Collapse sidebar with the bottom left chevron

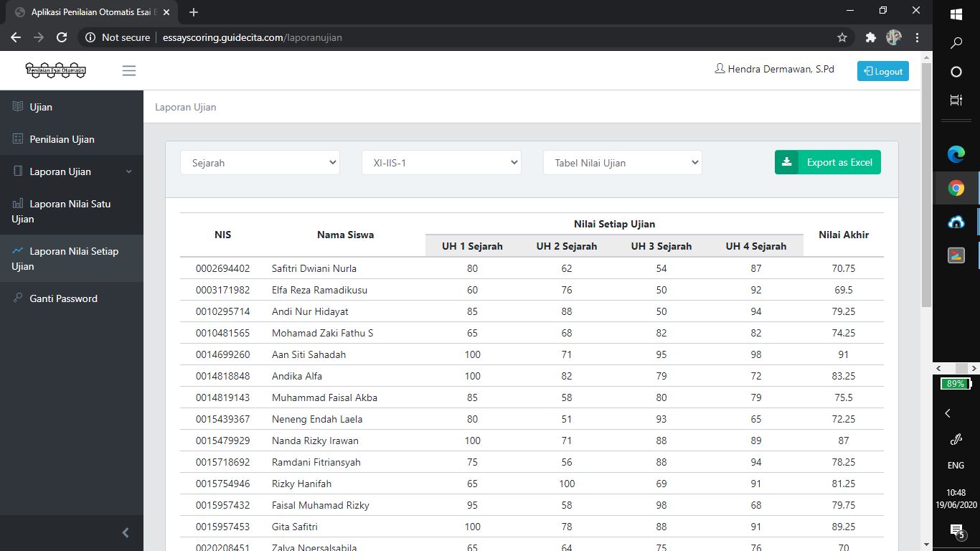point(126,532)
